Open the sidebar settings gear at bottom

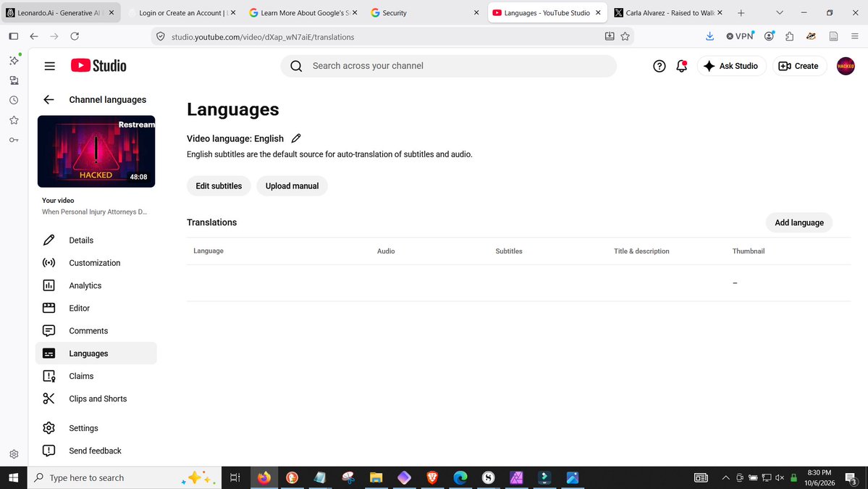click(14, 454)
